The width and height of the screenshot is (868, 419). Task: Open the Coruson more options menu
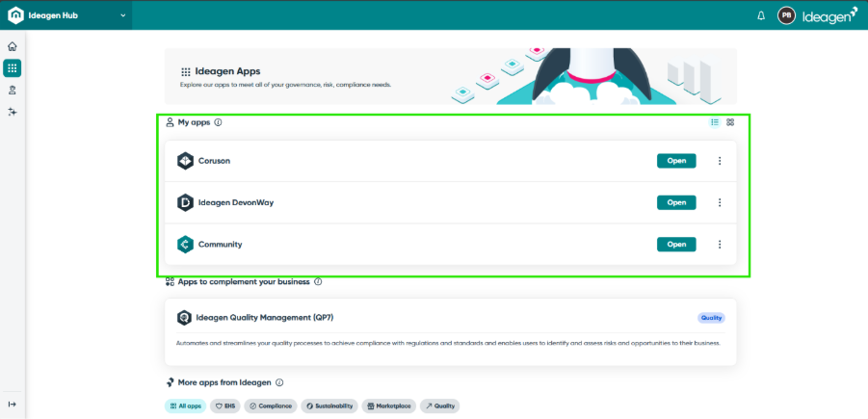(720, 161)
